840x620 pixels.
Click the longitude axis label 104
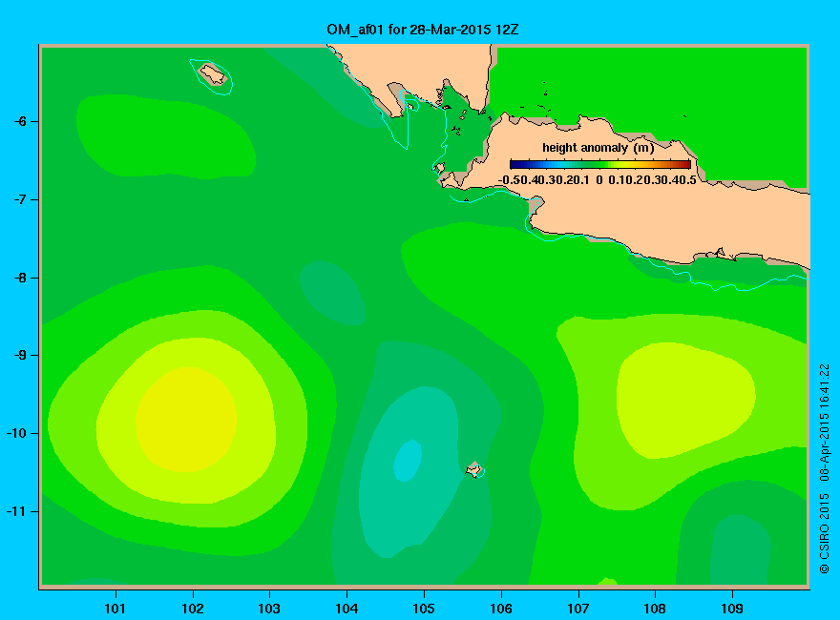pos(346,609)
